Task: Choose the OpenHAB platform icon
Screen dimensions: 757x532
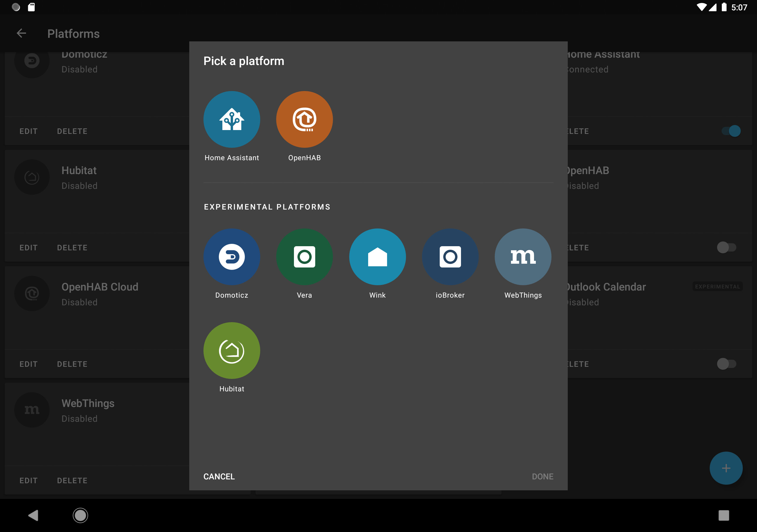Action: pos(304,119)
